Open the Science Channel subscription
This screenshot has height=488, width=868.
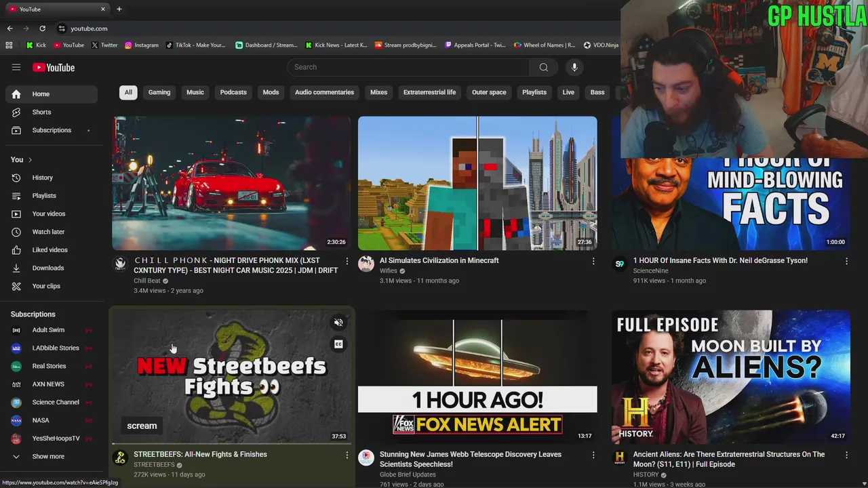52,402
